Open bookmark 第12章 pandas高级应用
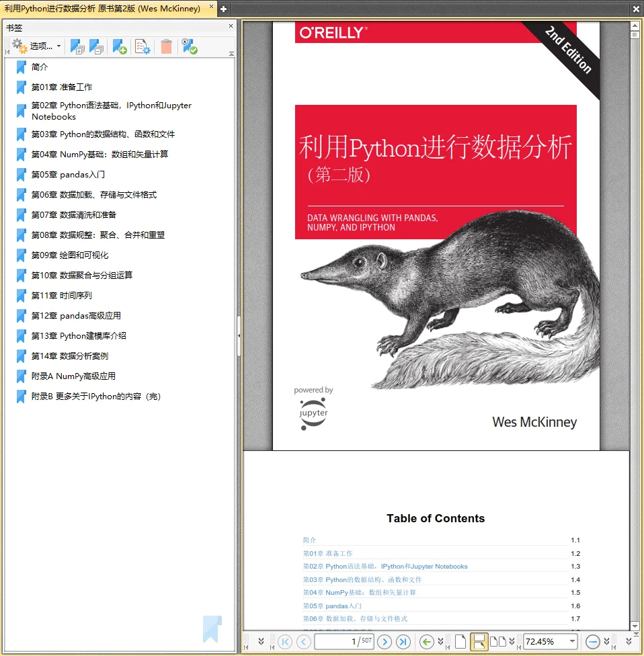 tap(76, 315)
